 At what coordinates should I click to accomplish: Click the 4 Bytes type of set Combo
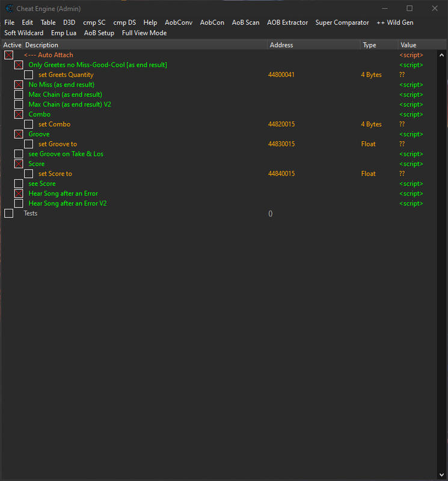[371, 124]
